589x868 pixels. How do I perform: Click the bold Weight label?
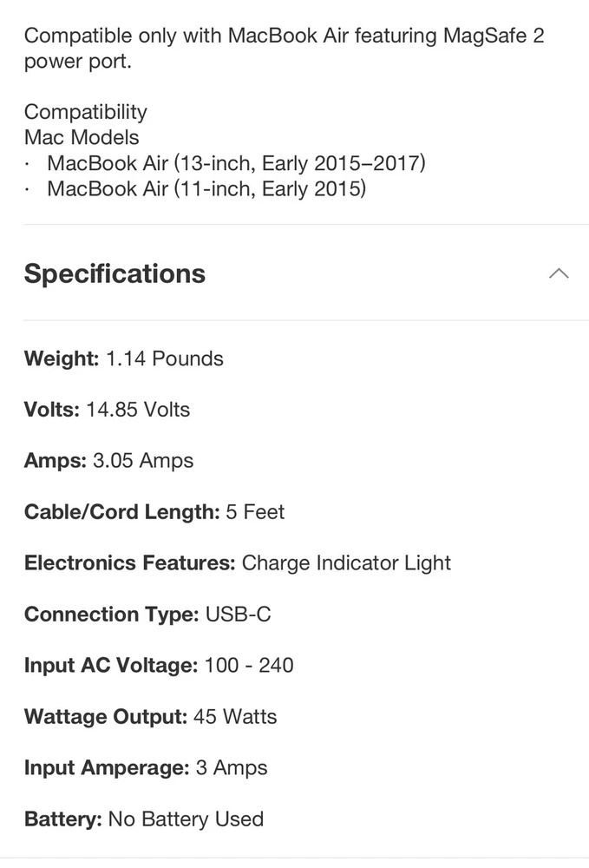[62, 358]
